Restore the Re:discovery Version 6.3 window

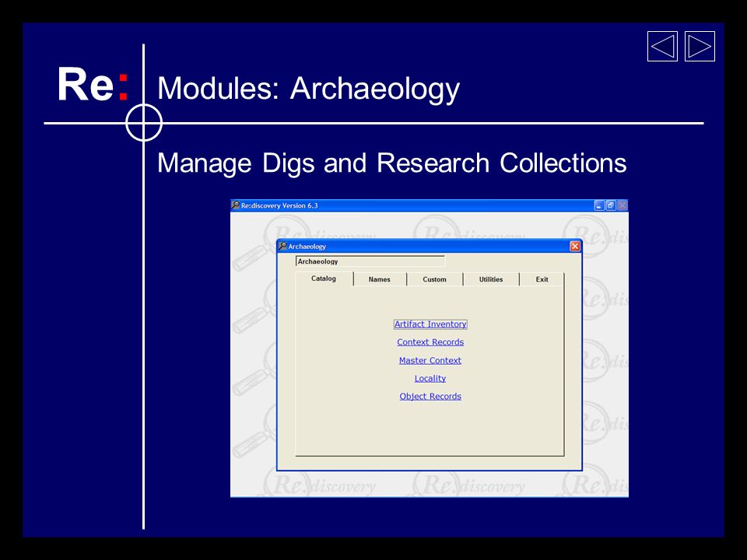(611, 205)
